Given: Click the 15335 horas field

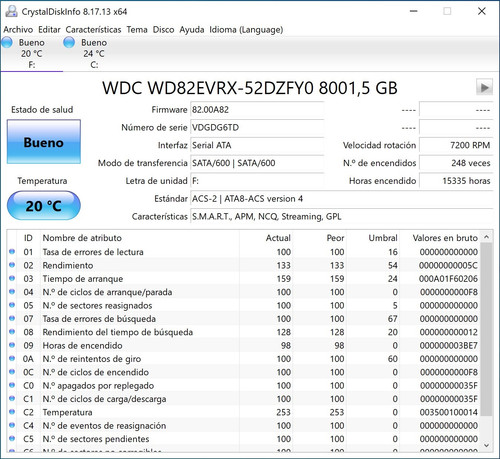Looking at the screenshot, I should pyautogui.click(x=456, y=181).
